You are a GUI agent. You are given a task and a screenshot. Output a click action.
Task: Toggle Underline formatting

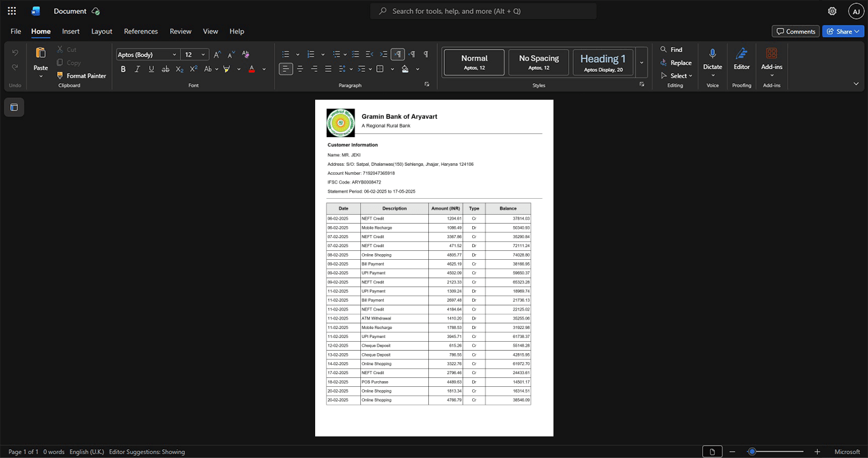151,69
